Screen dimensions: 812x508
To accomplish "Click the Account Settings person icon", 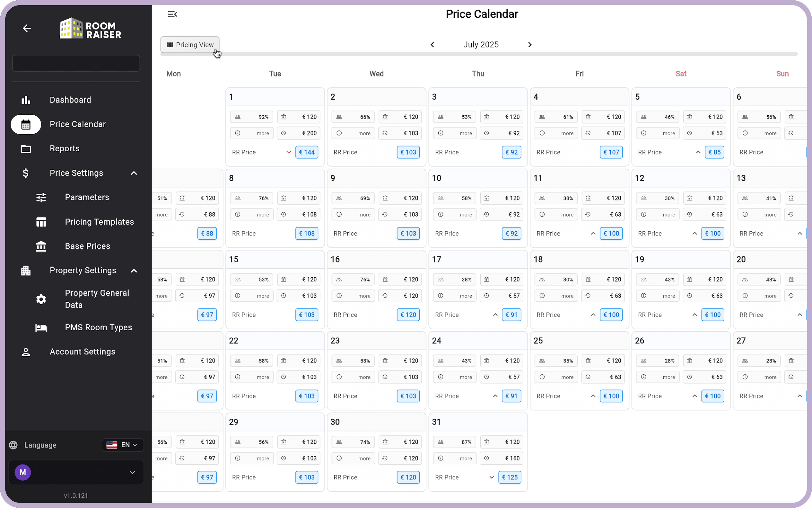I will coord(26,352).
